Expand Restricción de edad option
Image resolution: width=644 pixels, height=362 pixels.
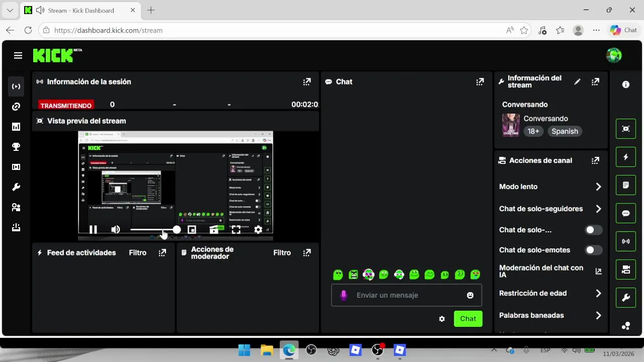(550, 293)
